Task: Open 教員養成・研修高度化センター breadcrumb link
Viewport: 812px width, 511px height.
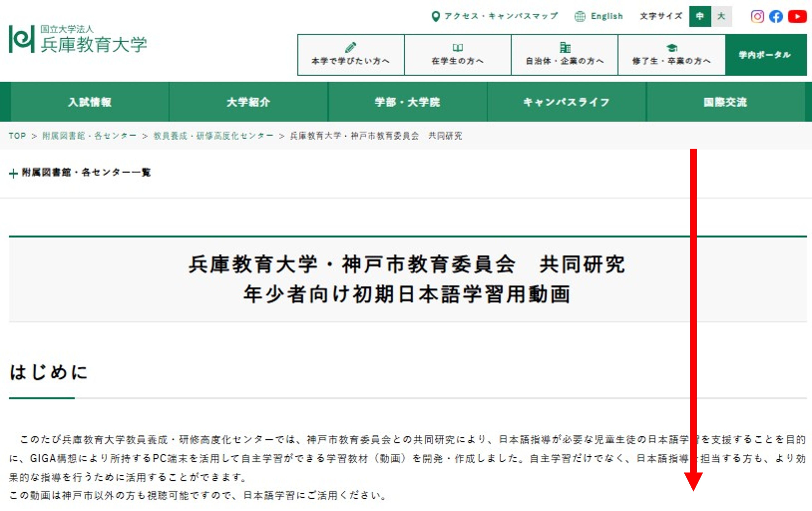Action: 213,136
